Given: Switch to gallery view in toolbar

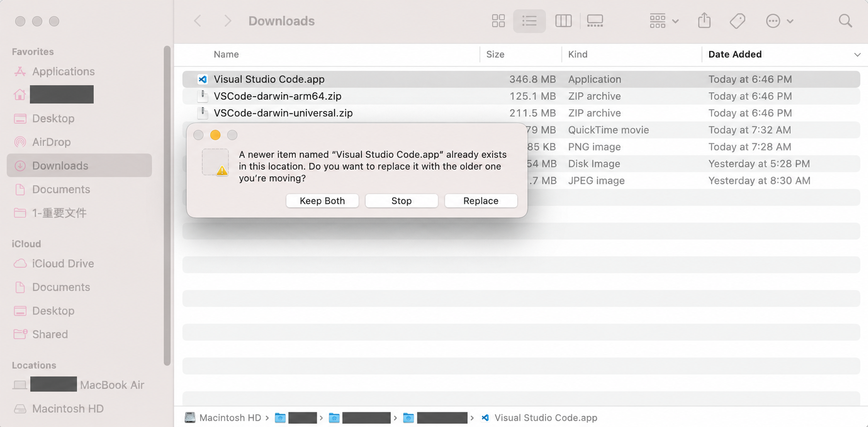Looking at the screenshot, I should click(x=595, y=21).
